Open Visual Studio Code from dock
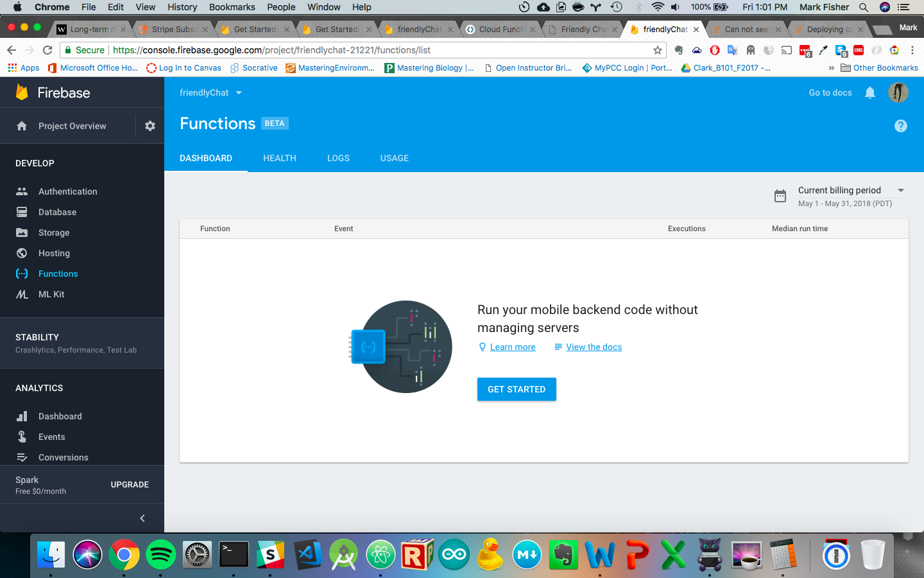The height and width of the screenshot is (578, 924). (308, 554)
